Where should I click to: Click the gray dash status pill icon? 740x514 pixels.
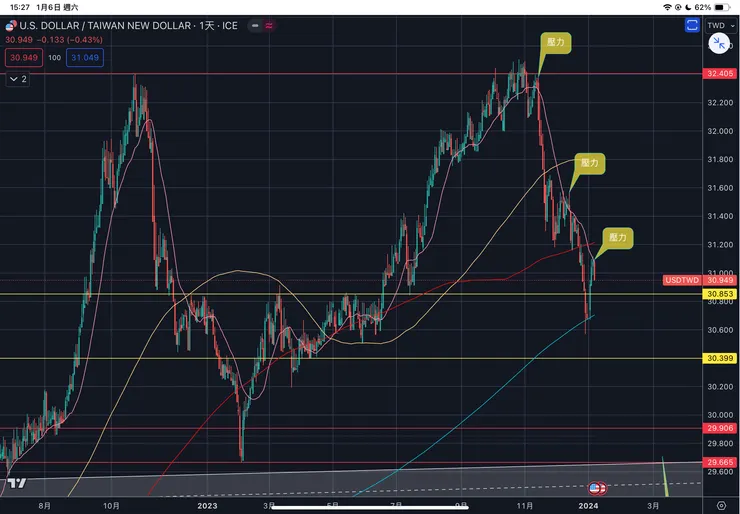click(x=255, y=25)
